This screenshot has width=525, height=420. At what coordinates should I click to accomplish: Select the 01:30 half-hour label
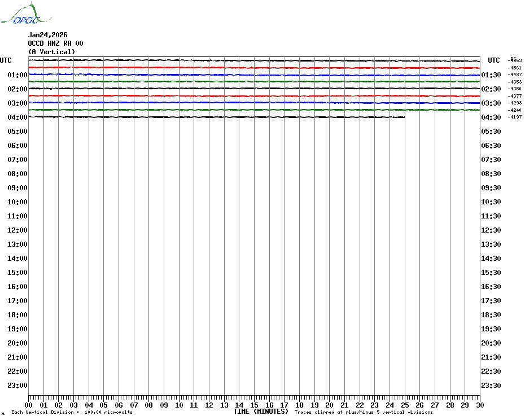tap(491, 75)
